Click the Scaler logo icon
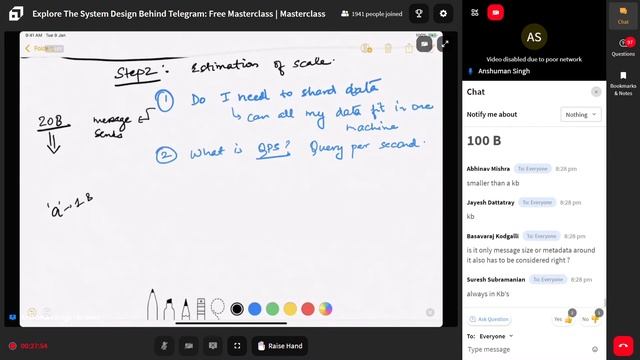The height and width of the screenshot is (360, 640). pos(16,13)
